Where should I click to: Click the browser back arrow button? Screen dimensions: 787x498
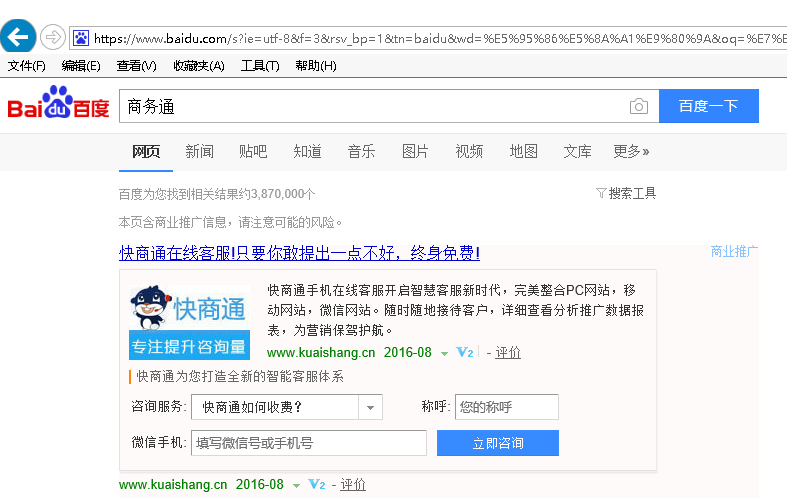coord(18,37)
